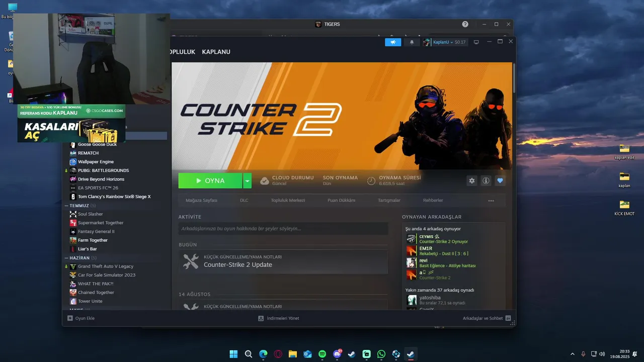
Task: Collapse the HAZİRAN group
Action: point(66,258)
